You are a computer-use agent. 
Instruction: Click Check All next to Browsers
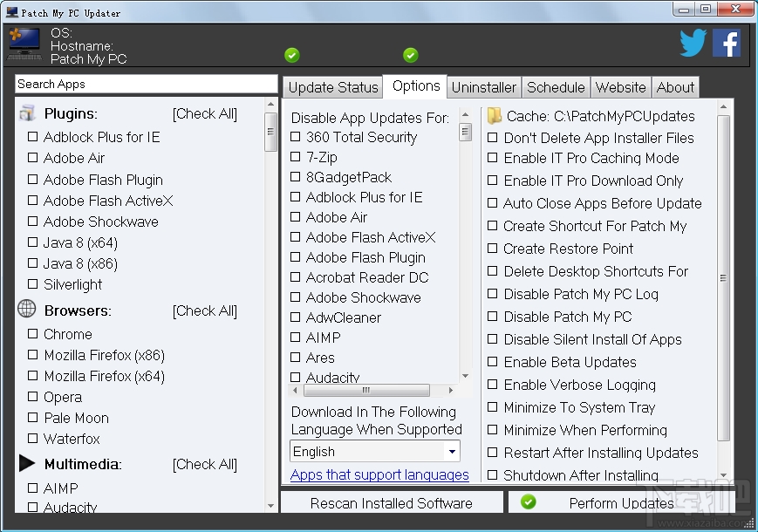205,310
